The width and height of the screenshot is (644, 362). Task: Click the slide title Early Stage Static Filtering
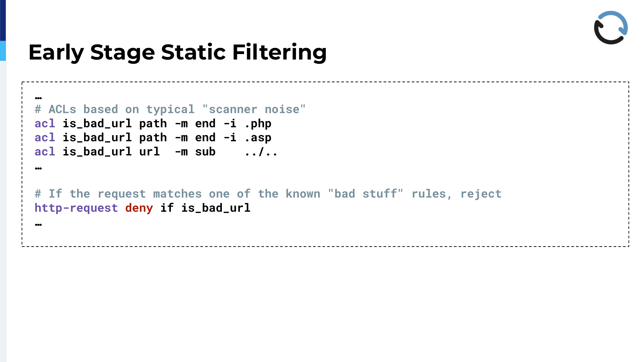(178, 52)
